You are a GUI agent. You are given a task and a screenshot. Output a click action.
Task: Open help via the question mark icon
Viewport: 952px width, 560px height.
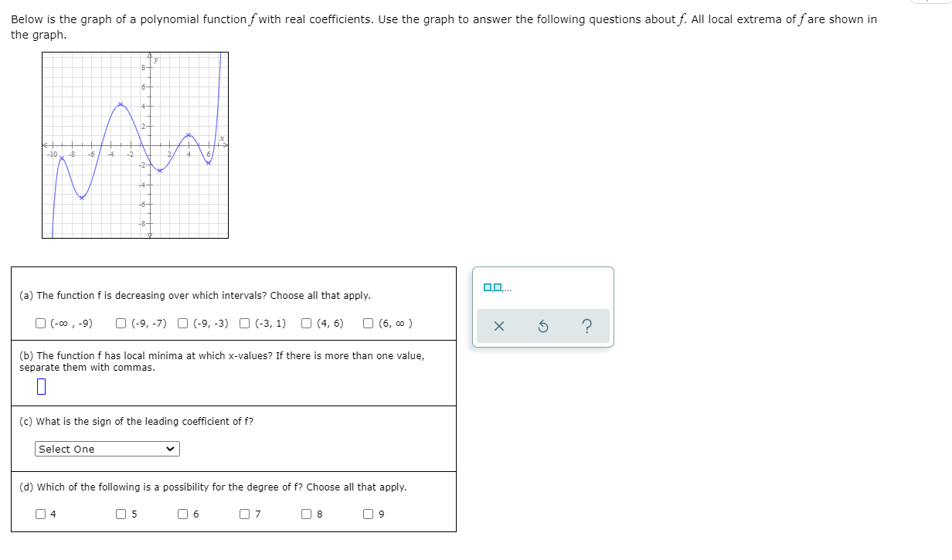[x=587, y=326]
